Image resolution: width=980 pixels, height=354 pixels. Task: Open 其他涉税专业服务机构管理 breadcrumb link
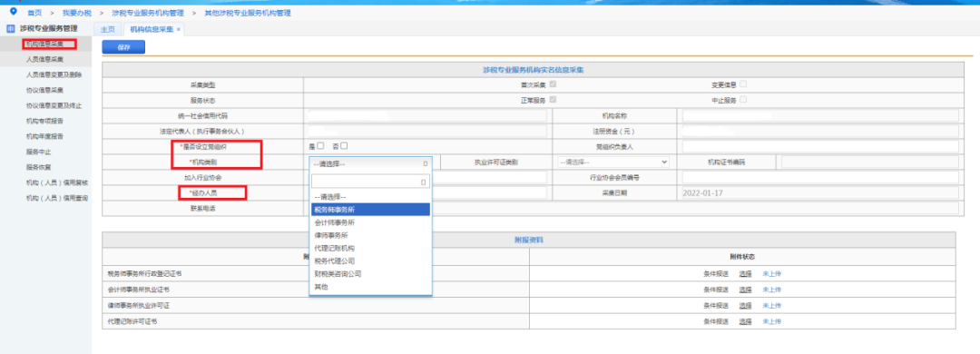click(x=248, y=13)
